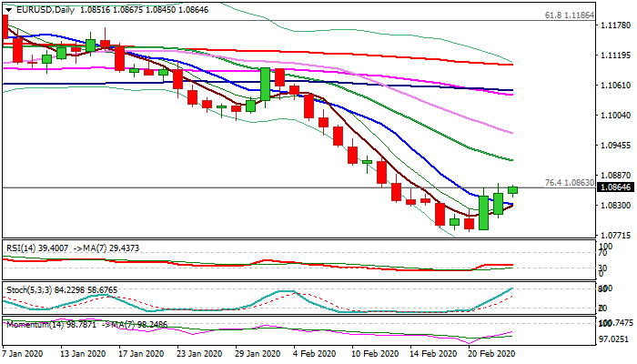Viewport: 637px width, 364px height.
Task: Select the latest green candlestick on chart
Action: (x=512, y=189)
